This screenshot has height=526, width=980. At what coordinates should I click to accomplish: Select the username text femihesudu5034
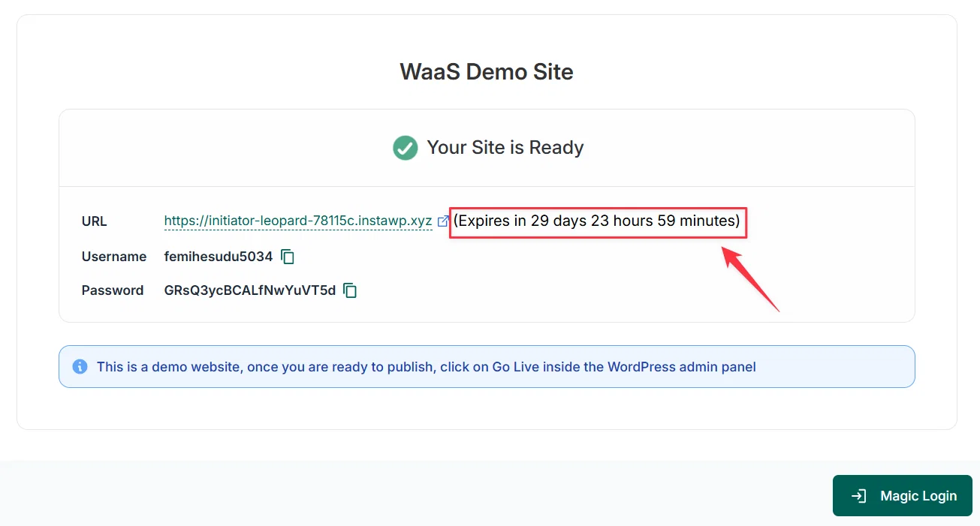click(219, 257)
